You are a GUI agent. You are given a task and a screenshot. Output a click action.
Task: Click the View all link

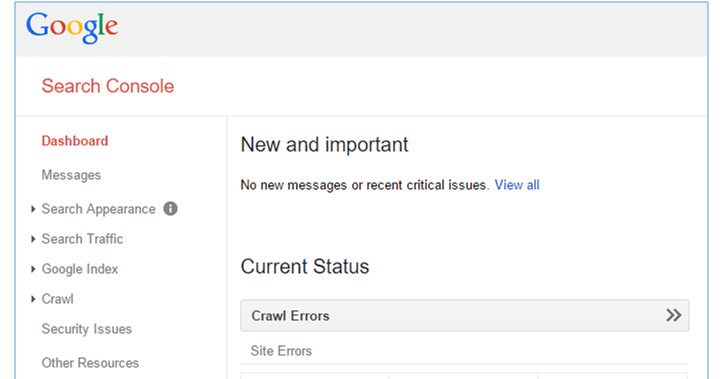tap(517, 185)
